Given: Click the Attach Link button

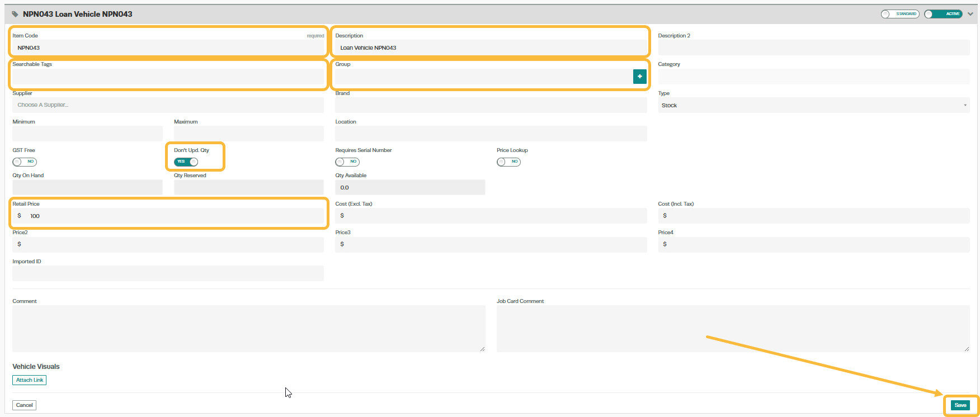Looking at the screenshot, I should (29, 380).
